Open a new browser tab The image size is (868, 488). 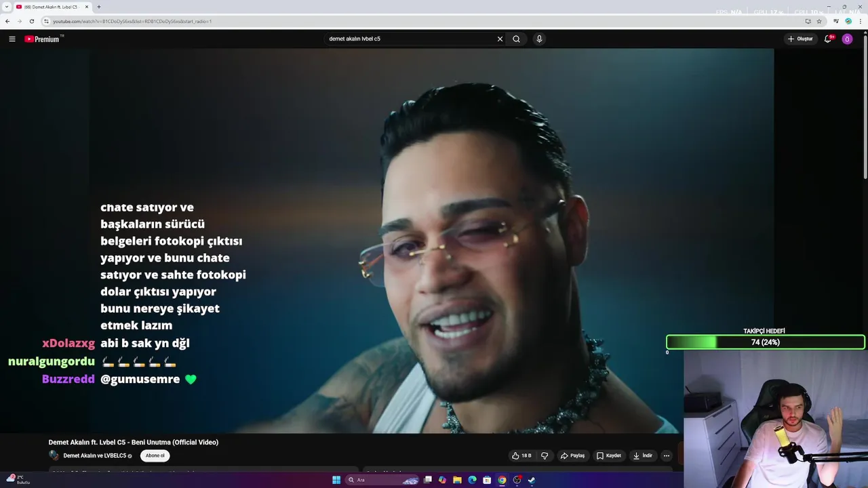99,7
